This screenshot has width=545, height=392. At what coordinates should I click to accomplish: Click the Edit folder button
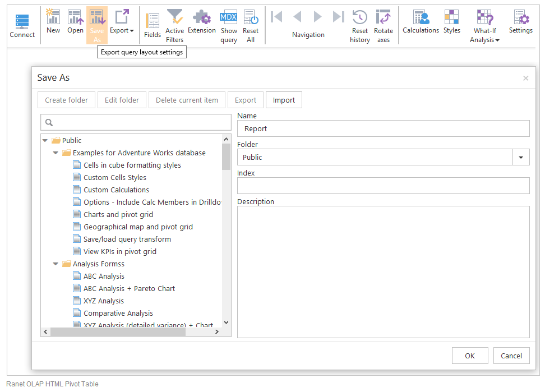pos(122,100)
